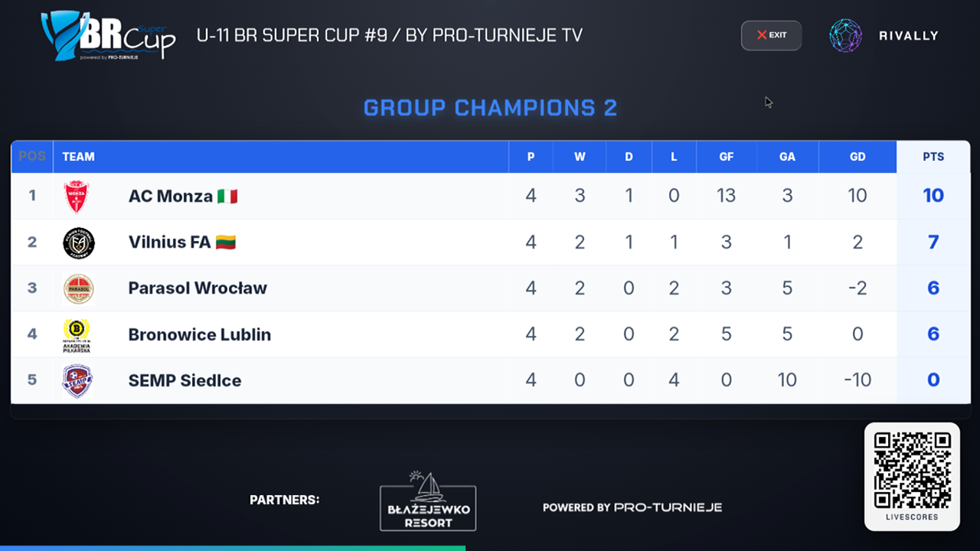Click the TEAM column header
The image size is (980, 551).
[78, 157]
